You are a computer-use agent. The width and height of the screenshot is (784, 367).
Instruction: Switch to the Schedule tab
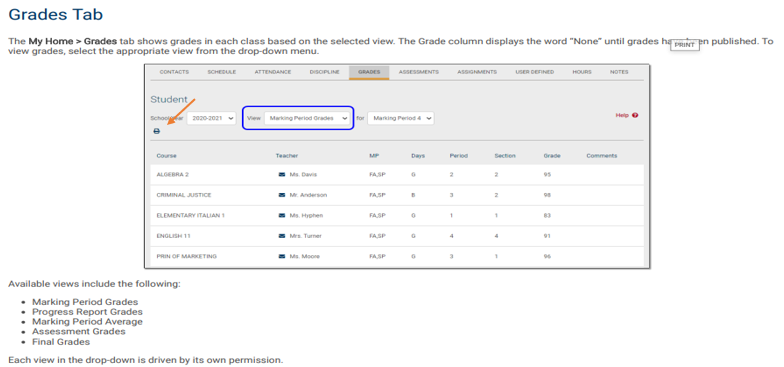point(222,72)
